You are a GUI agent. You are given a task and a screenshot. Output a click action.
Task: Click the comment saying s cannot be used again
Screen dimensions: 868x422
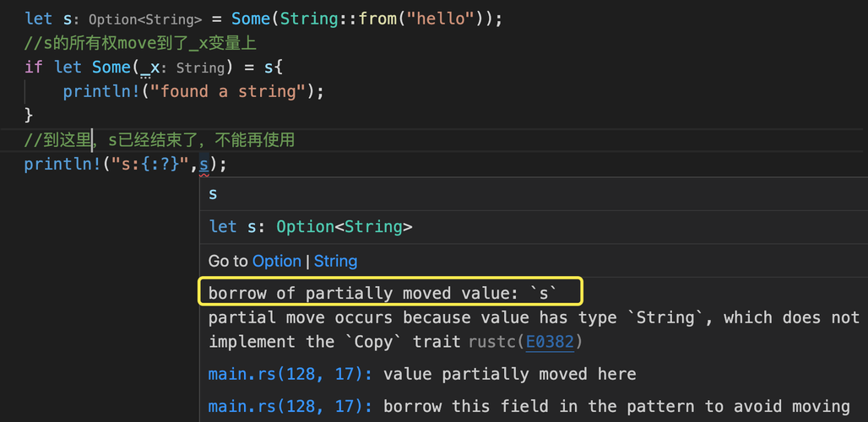pyautogui.click(x=159, y=140)
